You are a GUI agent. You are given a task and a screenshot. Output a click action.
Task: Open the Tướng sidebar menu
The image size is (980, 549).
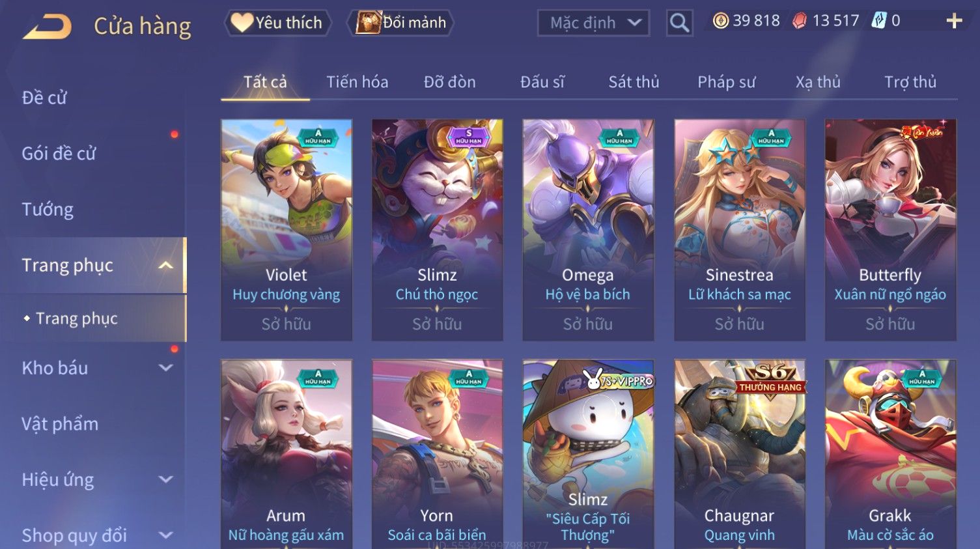coord(48,210)
